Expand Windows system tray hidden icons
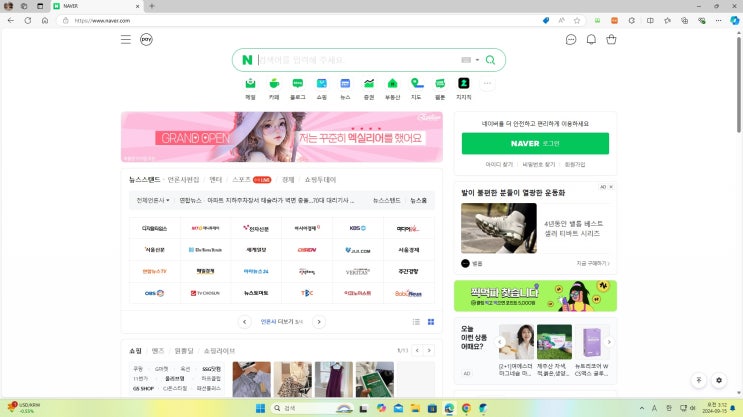This screenshot has width=743, height=417. click(x=642, y=408)
